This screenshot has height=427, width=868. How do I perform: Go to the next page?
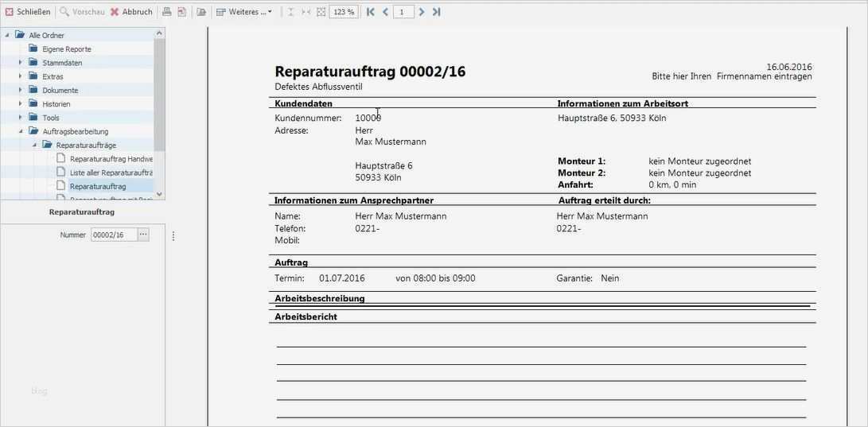point(422,12)
